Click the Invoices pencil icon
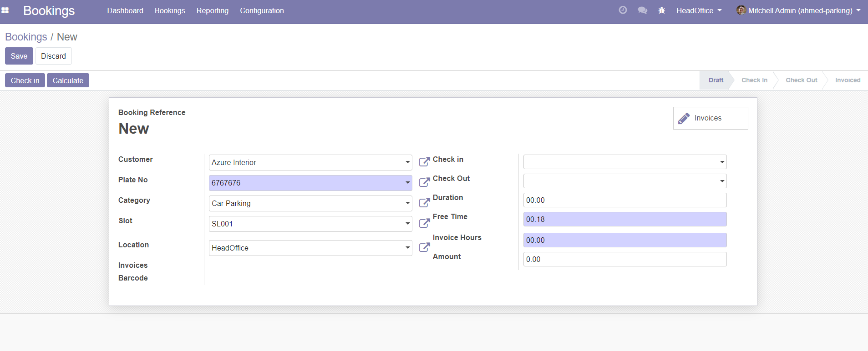Screen dimensions: 868x351 (684, 118)
